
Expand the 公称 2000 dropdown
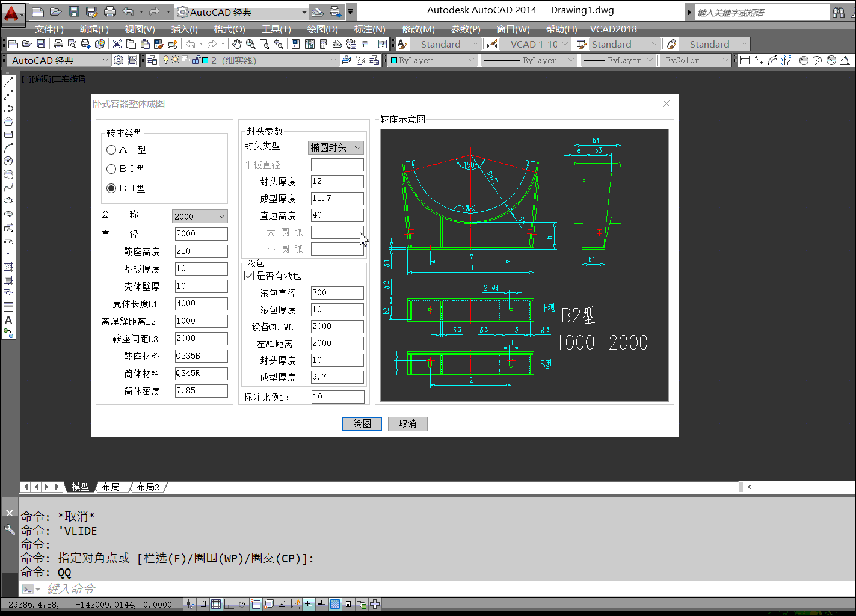click(199, 217)
